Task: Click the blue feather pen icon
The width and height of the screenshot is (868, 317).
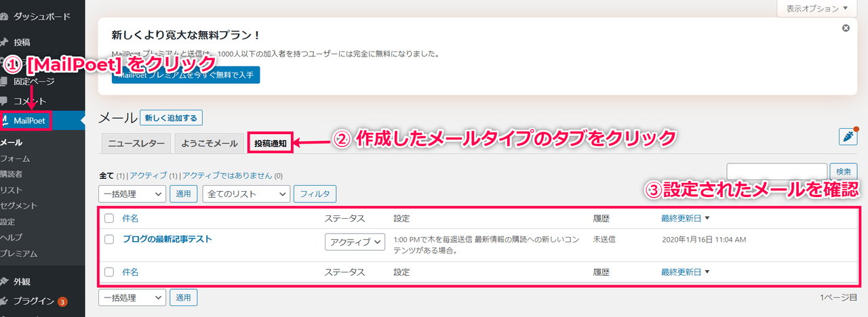Action: tap(848, 136)
